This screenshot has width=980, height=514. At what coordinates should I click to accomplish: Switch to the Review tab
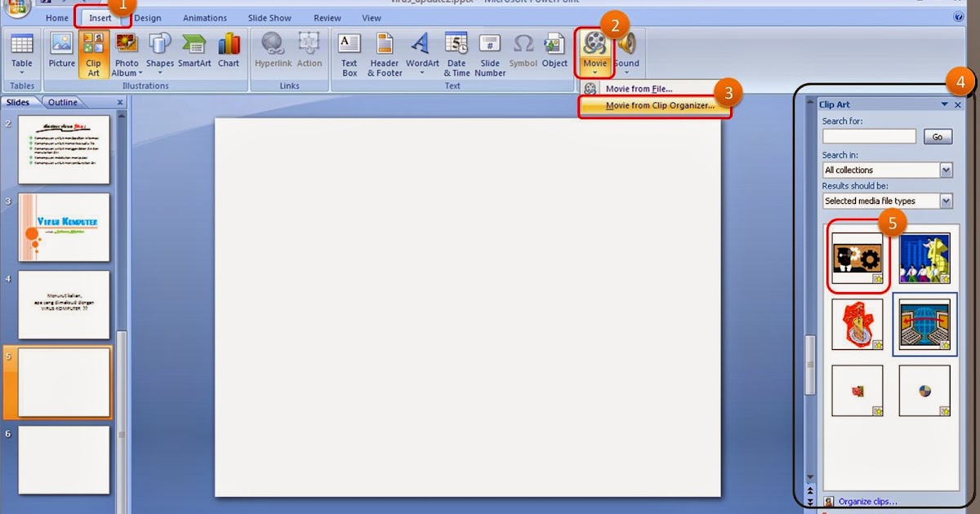[327, 18]
